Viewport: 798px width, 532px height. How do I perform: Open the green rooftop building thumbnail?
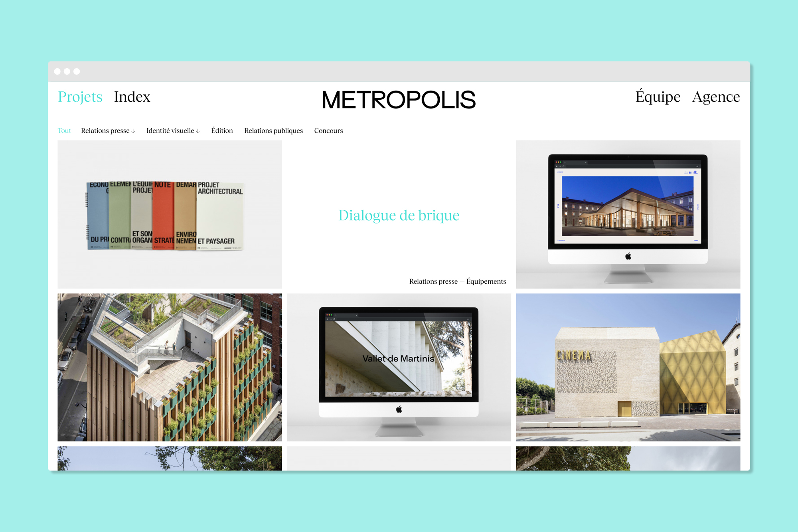[170, 367]
